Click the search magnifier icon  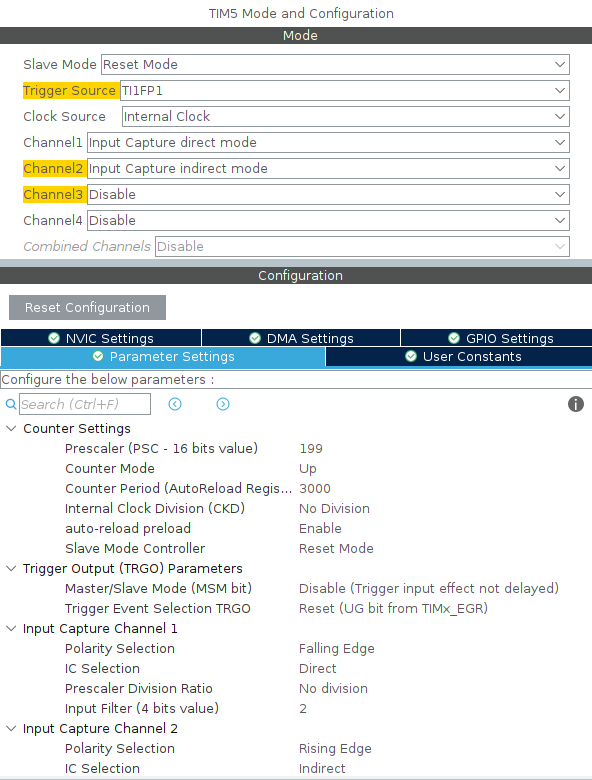(10, 404)
